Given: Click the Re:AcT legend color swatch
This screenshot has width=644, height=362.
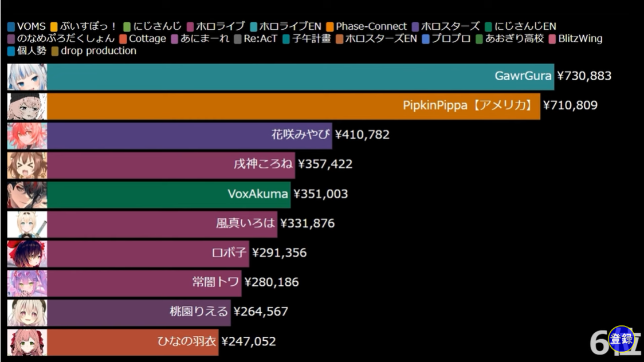Looking at the screenshot, I should coord(237,39).
